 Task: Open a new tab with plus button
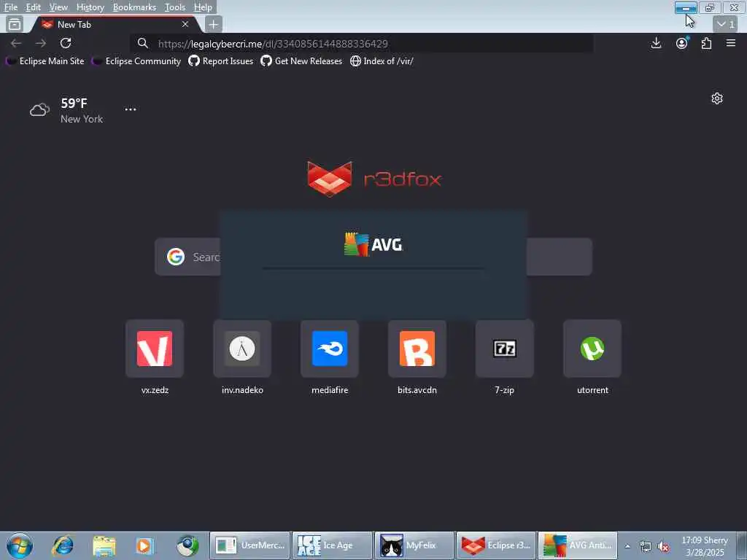coord(214,24)
